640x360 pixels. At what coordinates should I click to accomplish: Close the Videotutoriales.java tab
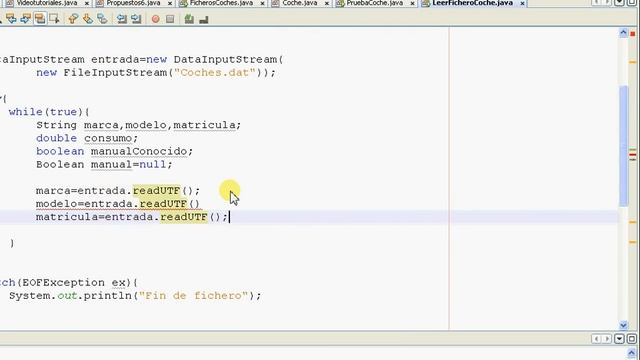click(87, 3)
